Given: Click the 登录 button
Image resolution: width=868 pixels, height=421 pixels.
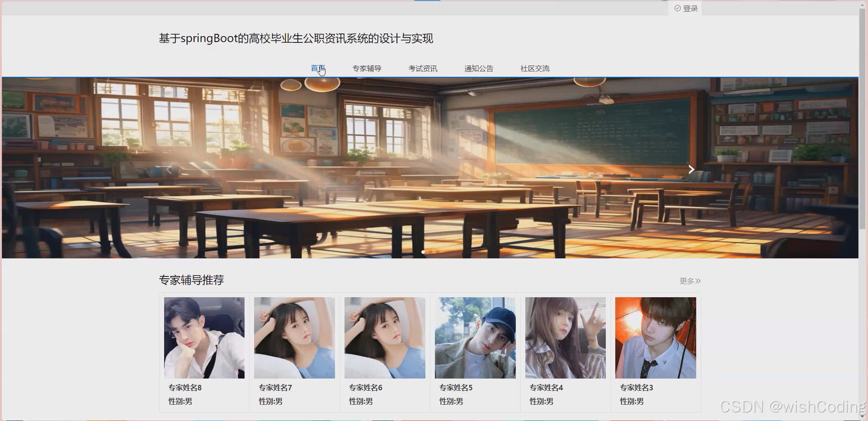Looking at the screenshot, I should click(688, 8).
